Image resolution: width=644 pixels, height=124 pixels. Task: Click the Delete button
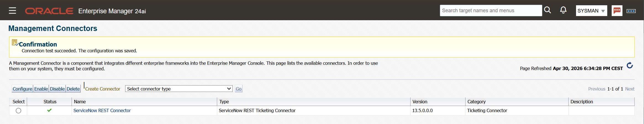click(73, 89)
